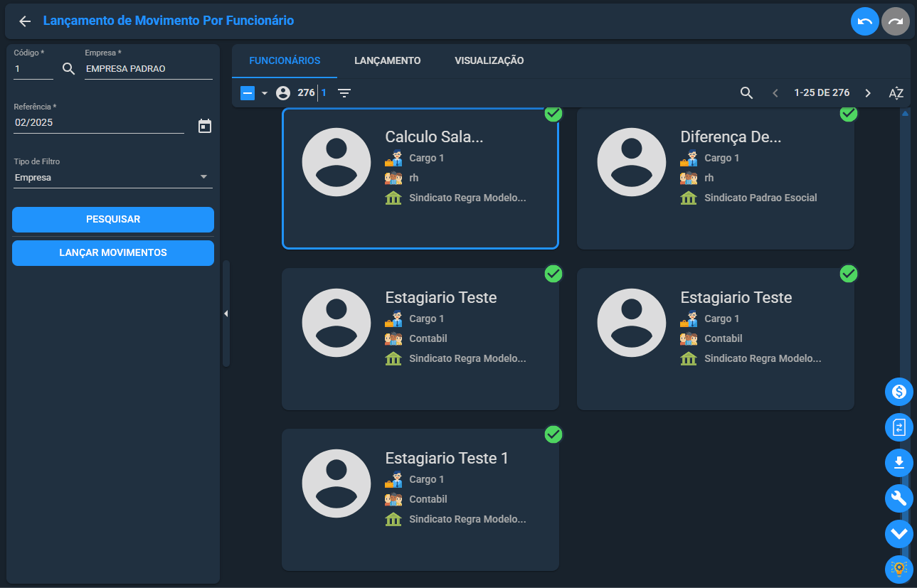Image resolution: width=917 pixels, height=588 pixels.
Task: Click the employee count person icon
Action: pyautogui.click(x=283, y=92)
